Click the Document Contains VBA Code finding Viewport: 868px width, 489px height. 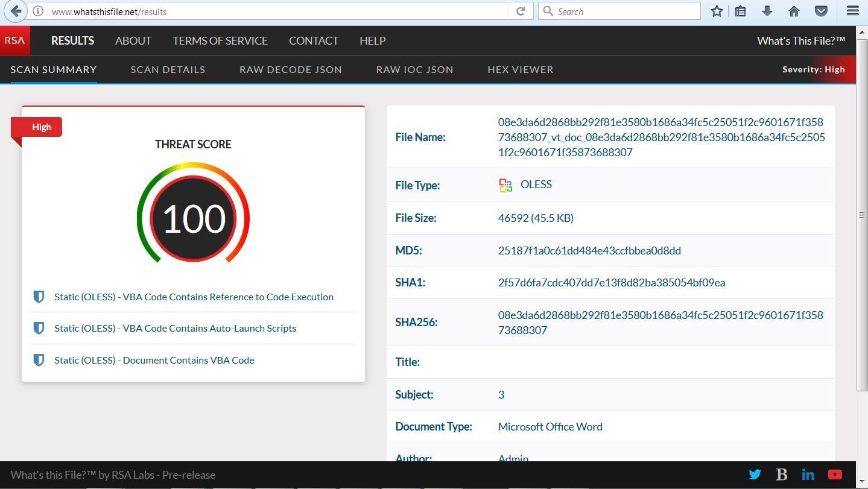pyautogui.click(x=154, y=361)
